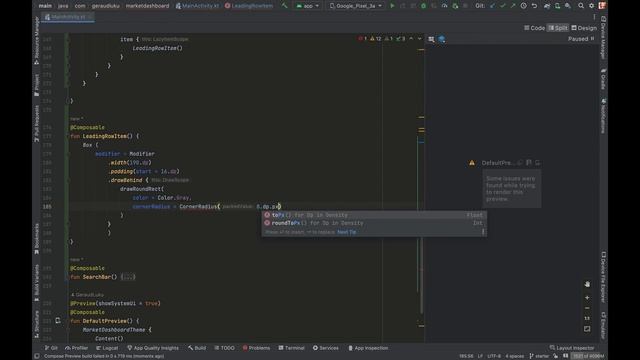Viewport: 640px width, 360px height.
Task: Click the green Run app button
Action: click(392, 6)
